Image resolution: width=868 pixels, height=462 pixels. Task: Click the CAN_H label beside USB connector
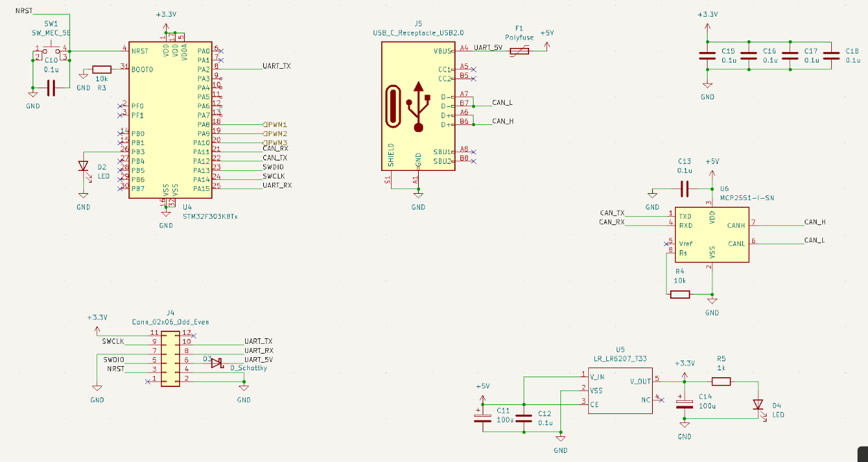[502, 121]
